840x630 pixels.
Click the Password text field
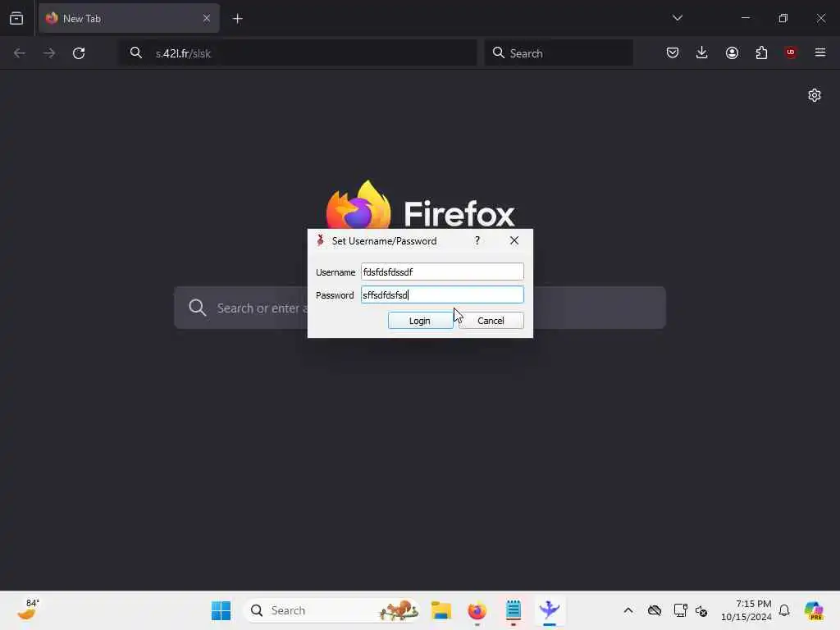[442, 294]
